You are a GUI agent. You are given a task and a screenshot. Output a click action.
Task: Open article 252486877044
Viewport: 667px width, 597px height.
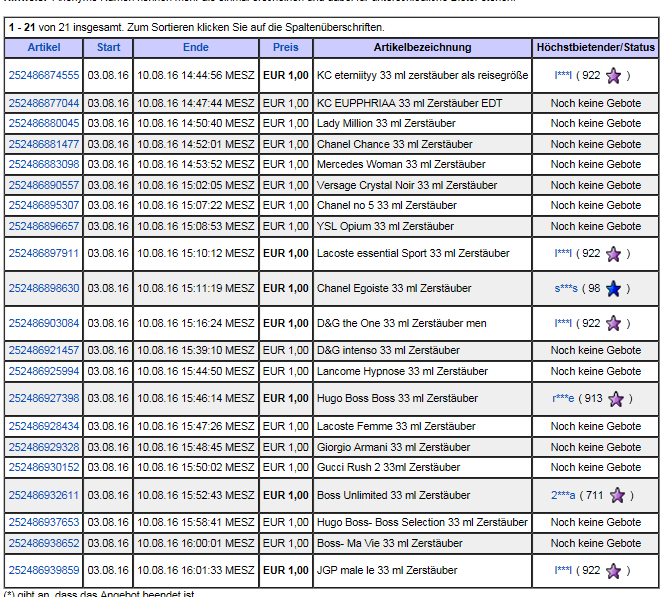[x=44, y=103]
